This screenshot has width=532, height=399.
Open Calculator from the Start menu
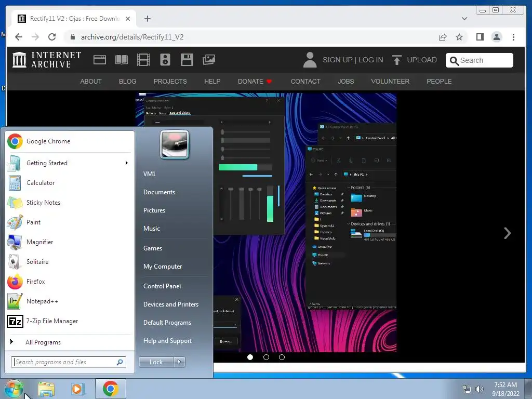point(70,183)
